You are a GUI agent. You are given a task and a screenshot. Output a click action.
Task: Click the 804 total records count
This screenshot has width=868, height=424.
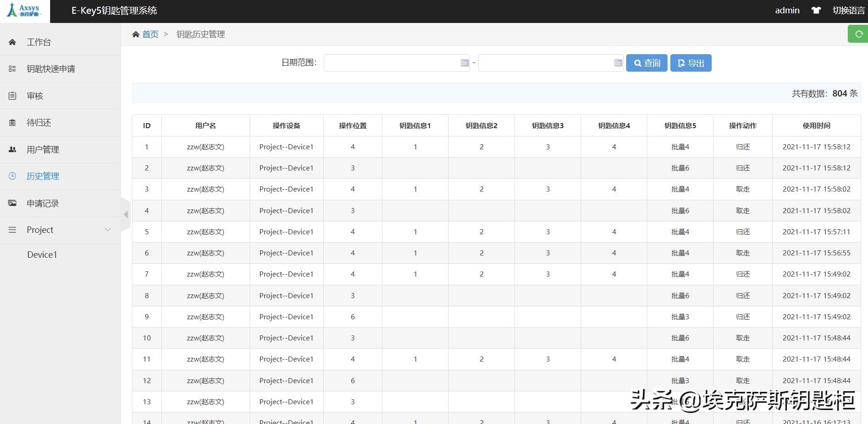(839, 93)
